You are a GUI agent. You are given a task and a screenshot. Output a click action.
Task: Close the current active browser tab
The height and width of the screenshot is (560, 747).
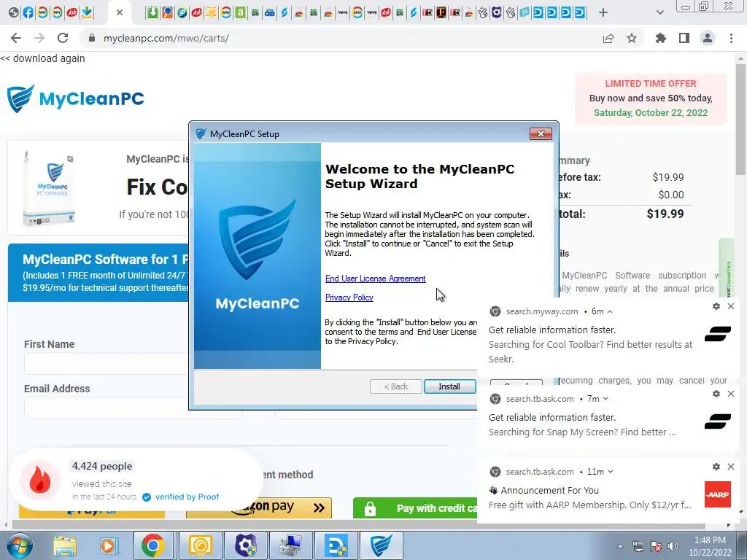click(120, 13)
